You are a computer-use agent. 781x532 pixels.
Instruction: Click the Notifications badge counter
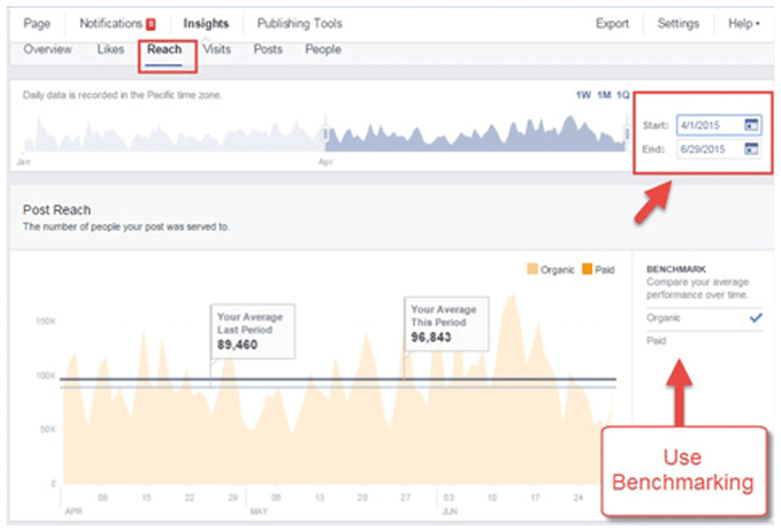pos(151,24)
